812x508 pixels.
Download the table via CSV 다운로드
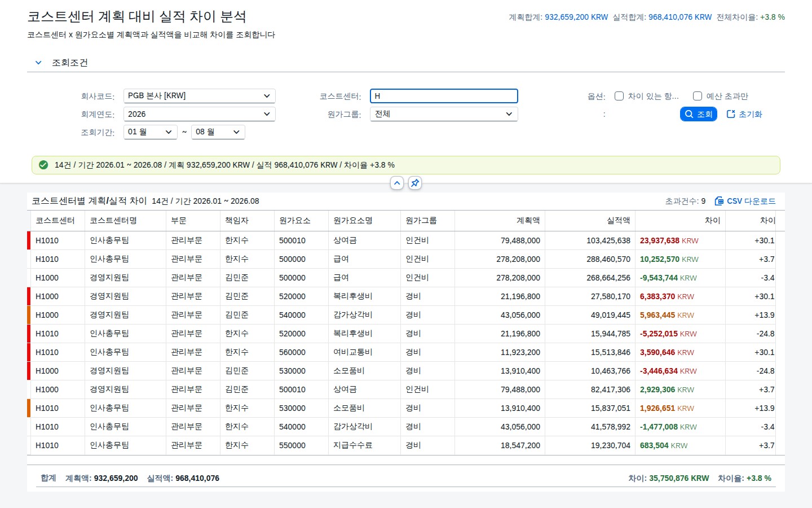(745, 201)
